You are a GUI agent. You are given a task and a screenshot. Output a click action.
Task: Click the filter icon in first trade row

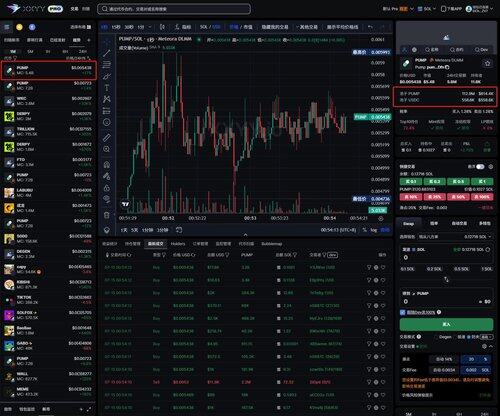pyautogui.click(x=369, y=267)
